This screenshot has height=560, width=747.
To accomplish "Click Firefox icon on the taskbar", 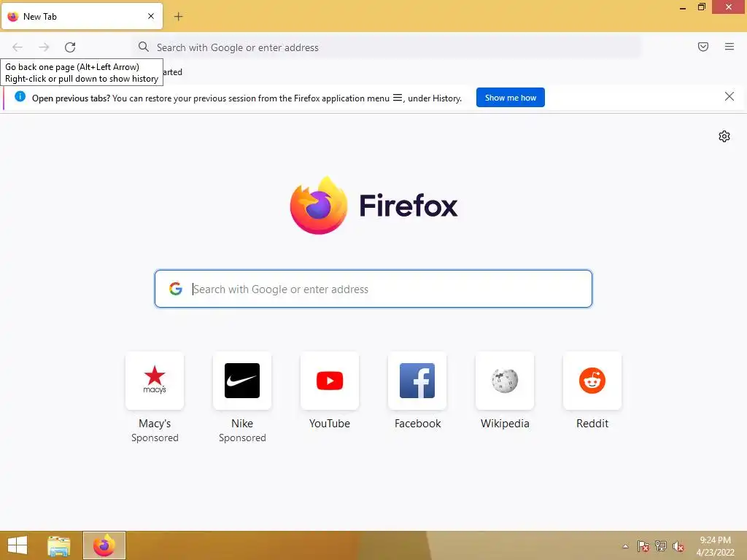I will [x=104, y=545].
